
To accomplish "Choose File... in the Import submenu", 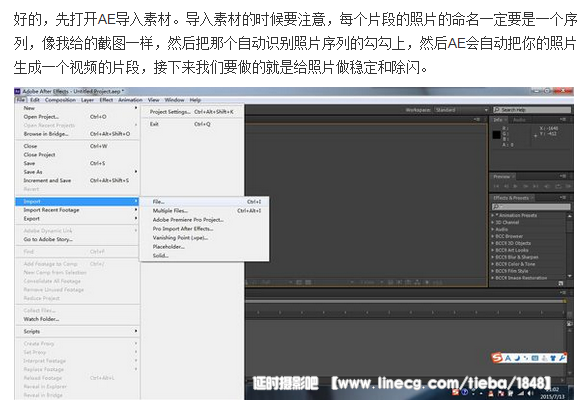I will click(x=204, y=202).
